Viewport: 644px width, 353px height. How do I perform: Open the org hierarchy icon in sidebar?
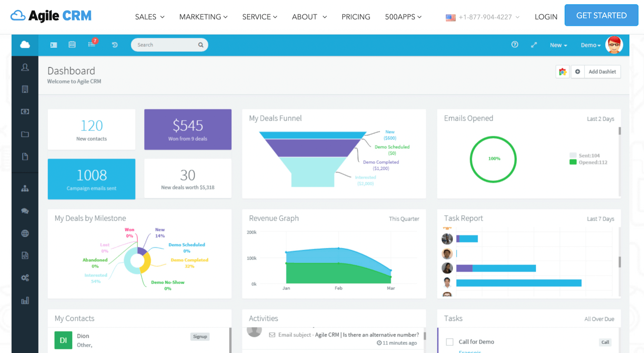tap(25, 189)
